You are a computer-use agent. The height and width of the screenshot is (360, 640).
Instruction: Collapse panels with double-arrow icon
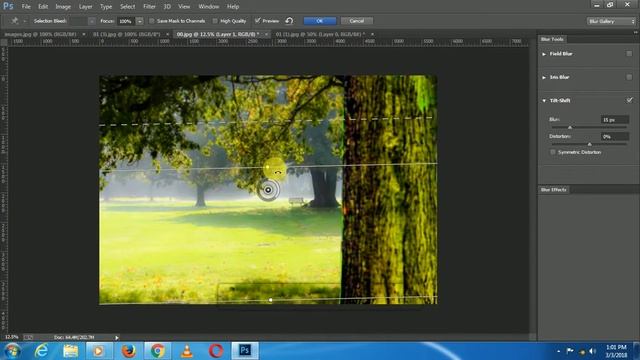(635, 32)
